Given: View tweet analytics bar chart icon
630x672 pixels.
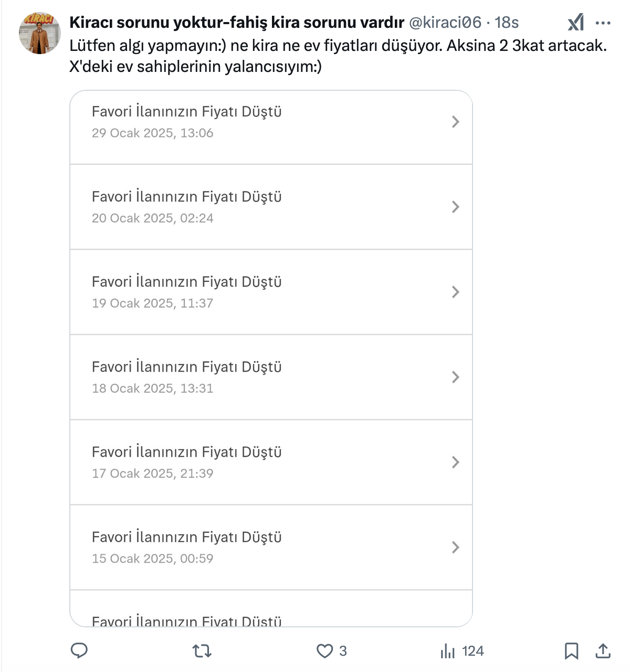Looking at the screenshot, I should click(x=447, y=651).
